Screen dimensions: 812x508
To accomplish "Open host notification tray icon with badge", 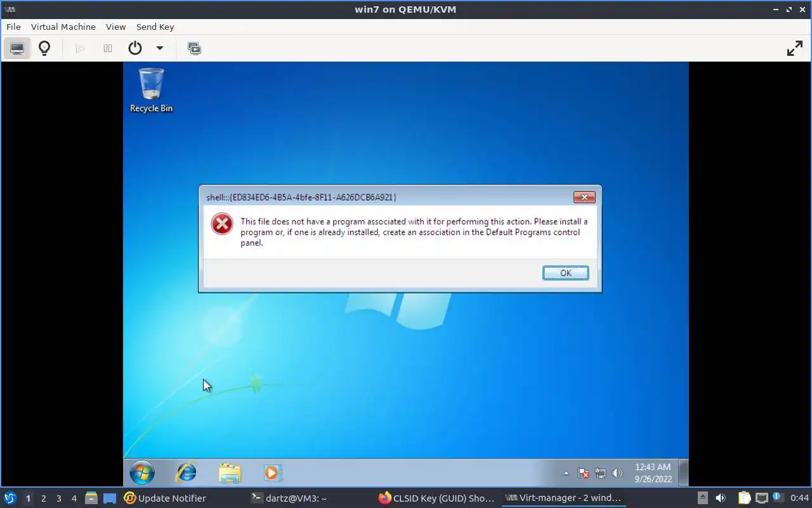I will (x=778, y=498).
